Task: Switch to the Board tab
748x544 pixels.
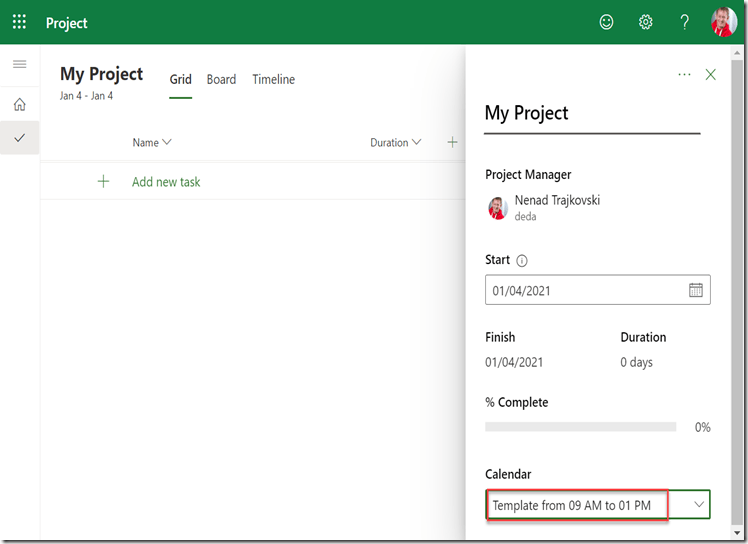Action: coord(221,79)
